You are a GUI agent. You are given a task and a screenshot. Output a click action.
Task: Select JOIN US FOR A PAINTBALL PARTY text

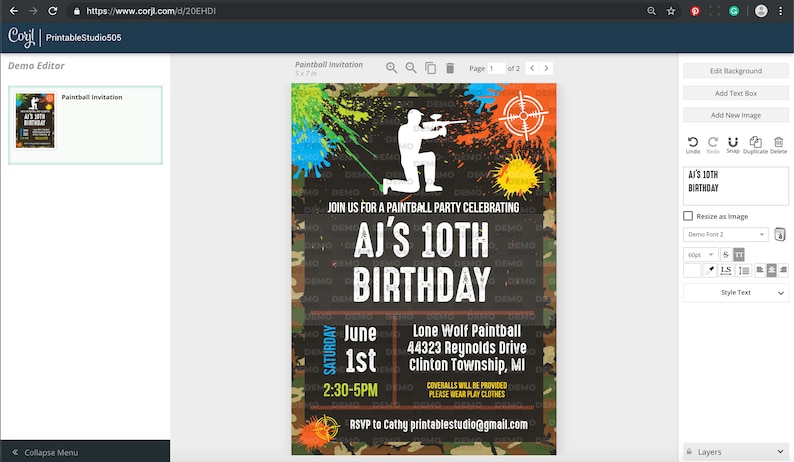click(423, 207)
